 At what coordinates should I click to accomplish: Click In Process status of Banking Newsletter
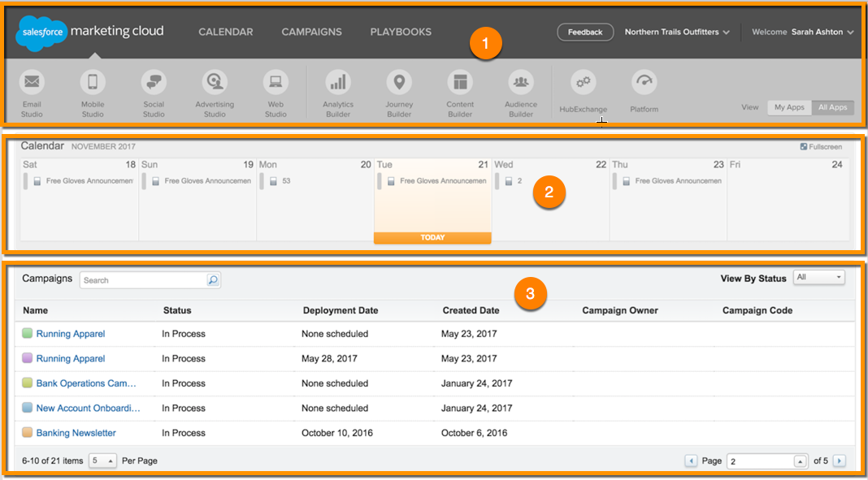click(x=183, y=433)
